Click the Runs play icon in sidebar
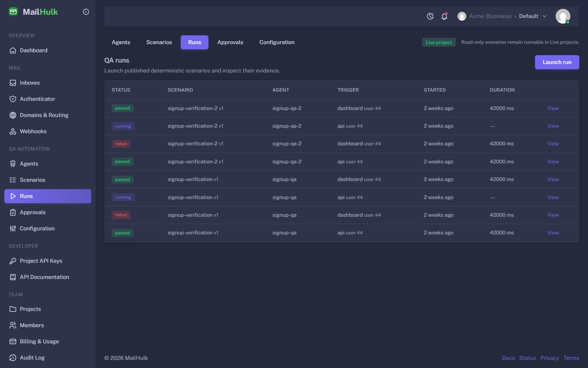This screenshot has width=588, height=368. [13, 196]
